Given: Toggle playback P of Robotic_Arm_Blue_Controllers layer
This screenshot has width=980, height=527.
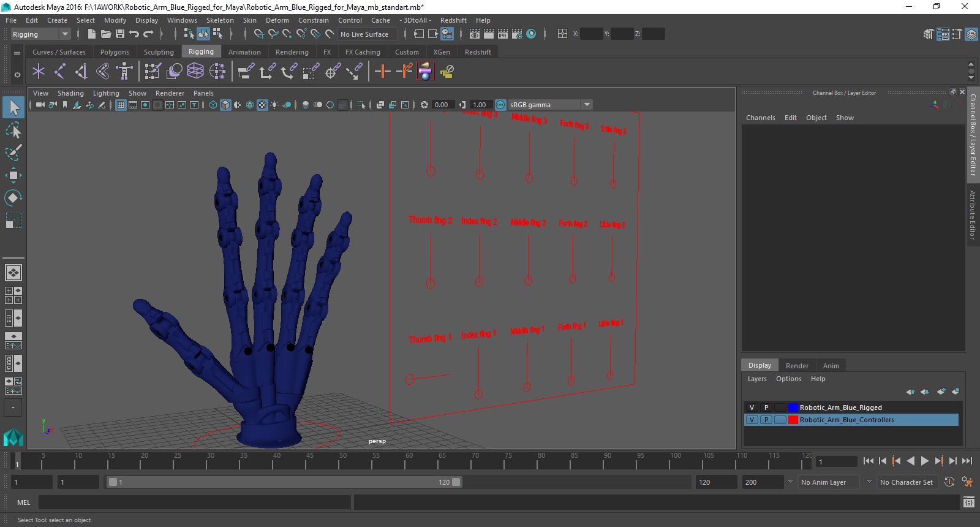Looking at the screenshot, I should [x=766, y=420].
